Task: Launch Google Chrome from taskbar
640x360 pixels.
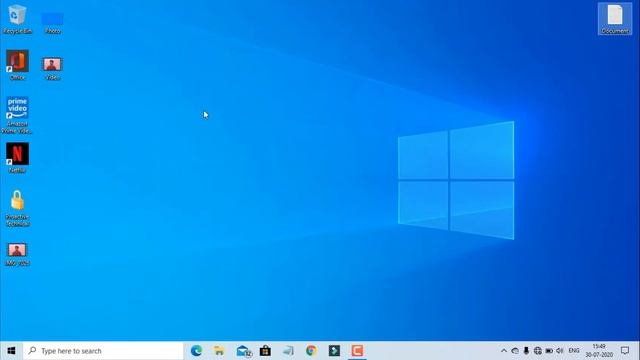Action: click(311, 351)
